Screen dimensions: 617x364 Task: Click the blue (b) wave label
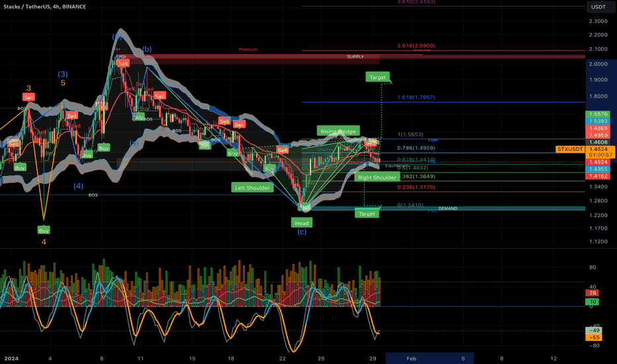coord(147,49)
